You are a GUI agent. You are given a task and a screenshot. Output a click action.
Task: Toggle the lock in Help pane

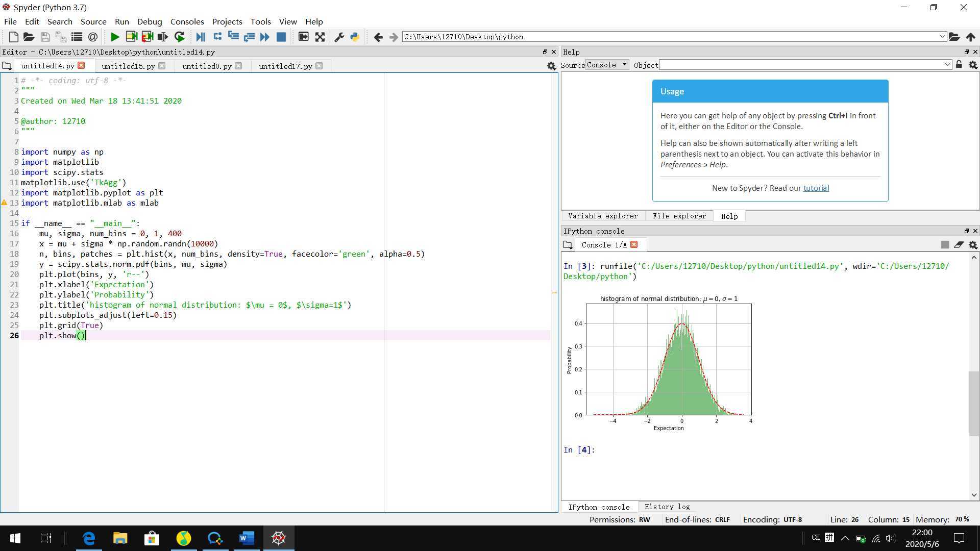click(959, 65)
